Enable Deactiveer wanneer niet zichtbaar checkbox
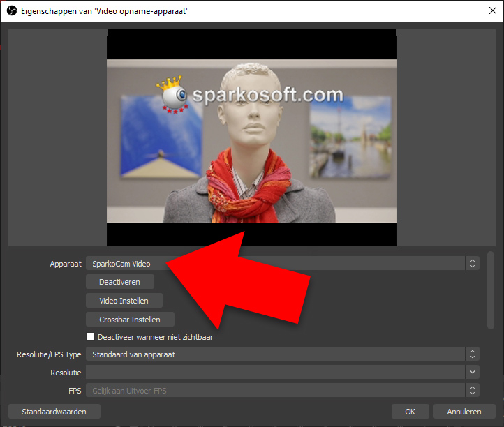This screenshot has width=504, height=427. 90,337
